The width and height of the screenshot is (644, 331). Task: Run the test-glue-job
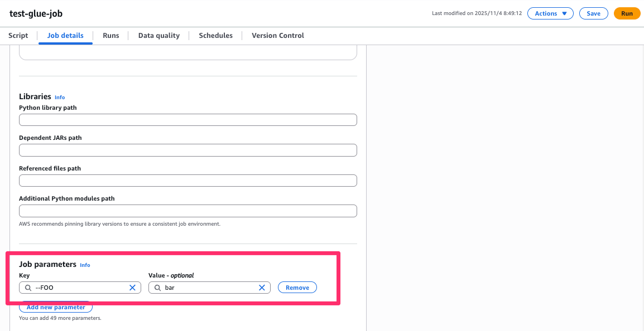click(x=627, y=13)
